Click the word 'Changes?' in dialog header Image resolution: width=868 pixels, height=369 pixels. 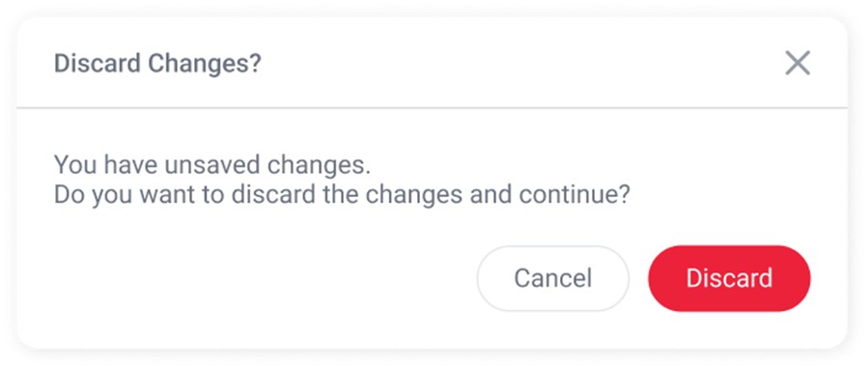(205, 65)
